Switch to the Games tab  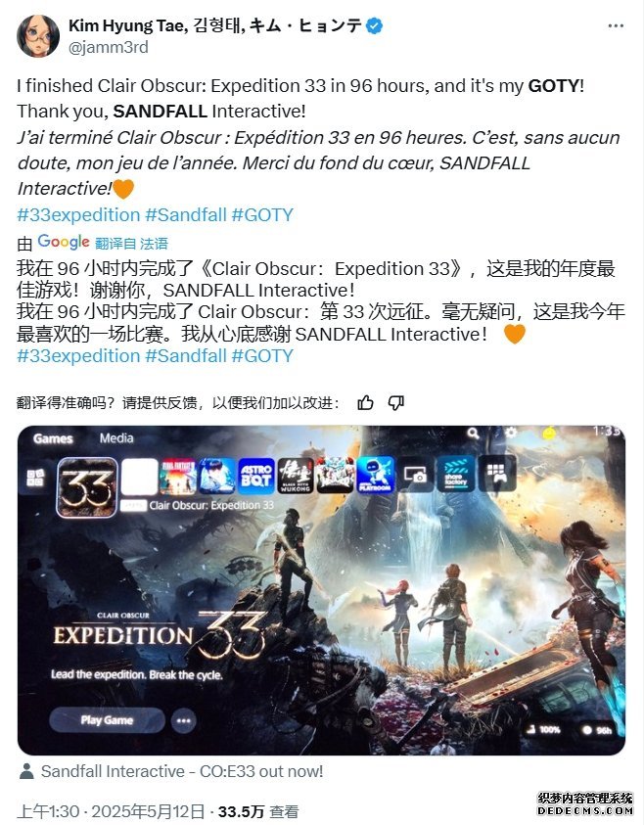click(53, 438)
